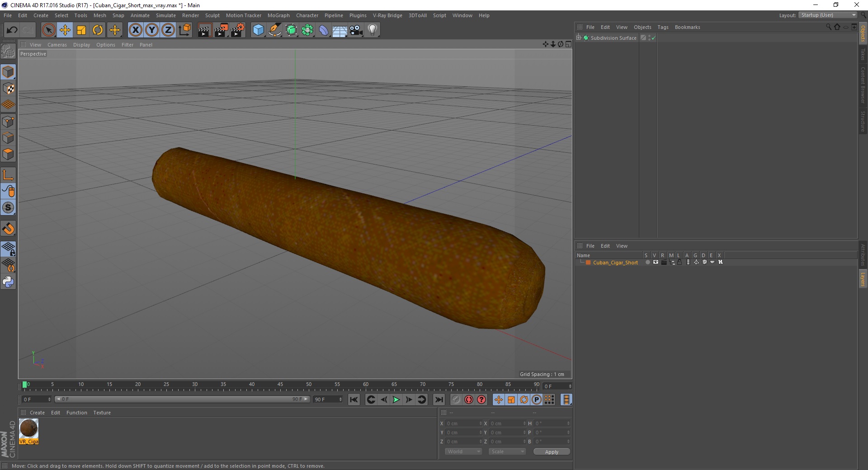Switch to the Takes side tab
This screenshot has width=868, height=470.
pos(863,55)
